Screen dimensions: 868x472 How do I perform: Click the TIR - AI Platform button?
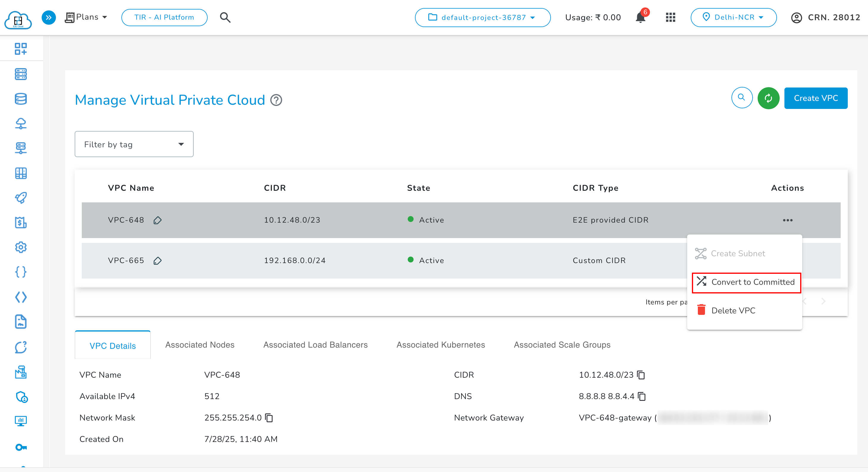pyautogui.click(x=164, y=18)
